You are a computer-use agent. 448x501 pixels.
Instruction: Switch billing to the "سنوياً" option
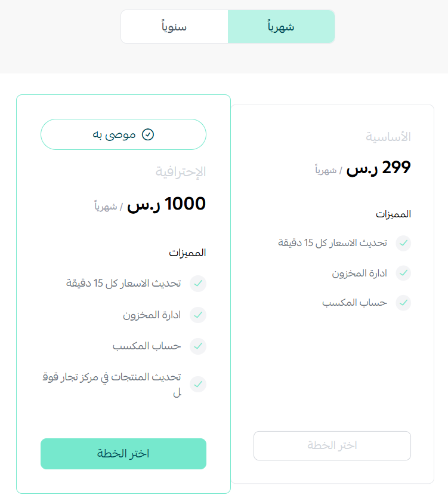(174, 26)
